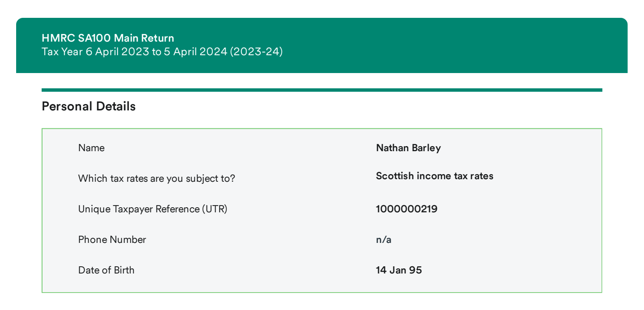Select the date value 14 Jan 95

[399, 270]
